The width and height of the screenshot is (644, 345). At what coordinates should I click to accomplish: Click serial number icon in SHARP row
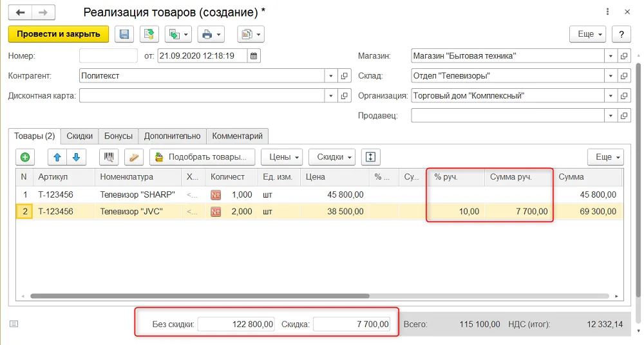tap(216, 194)
